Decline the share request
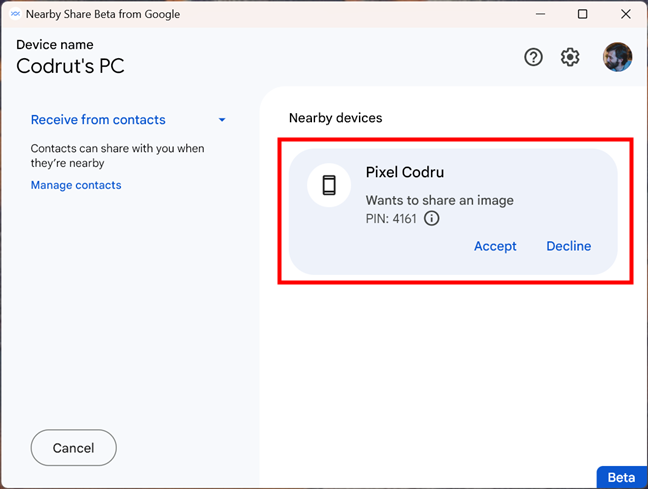 (x=568, y=246)
